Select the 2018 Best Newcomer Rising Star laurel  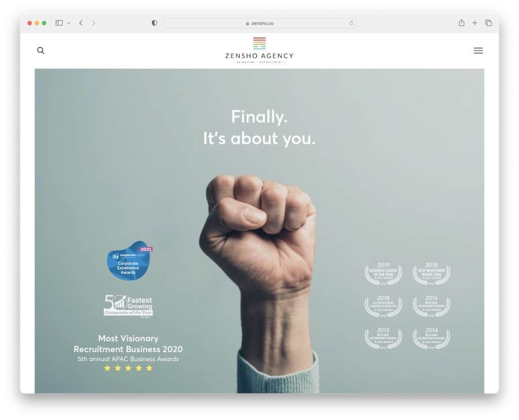[431, 274]
